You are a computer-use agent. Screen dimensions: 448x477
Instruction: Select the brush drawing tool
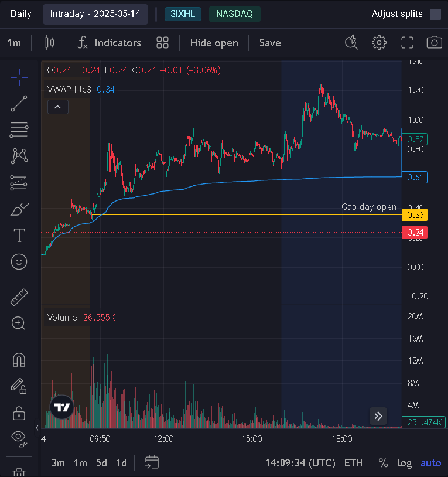(x=19, y=209)
